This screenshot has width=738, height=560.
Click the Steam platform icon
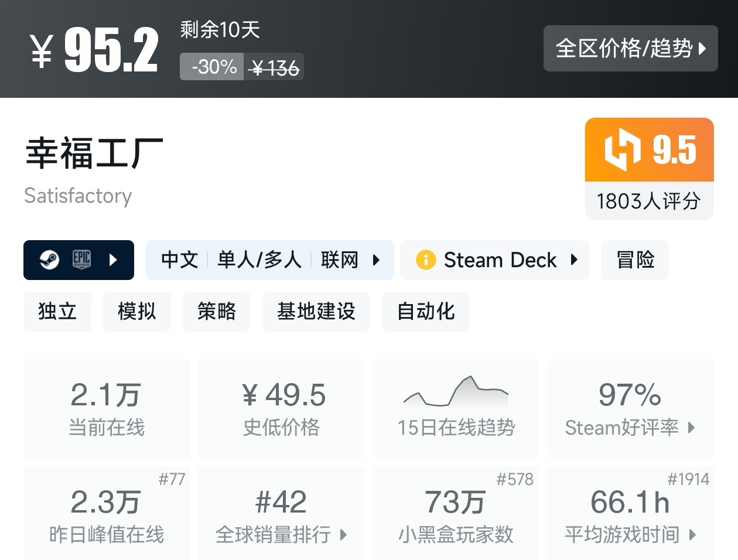point(49,259)
